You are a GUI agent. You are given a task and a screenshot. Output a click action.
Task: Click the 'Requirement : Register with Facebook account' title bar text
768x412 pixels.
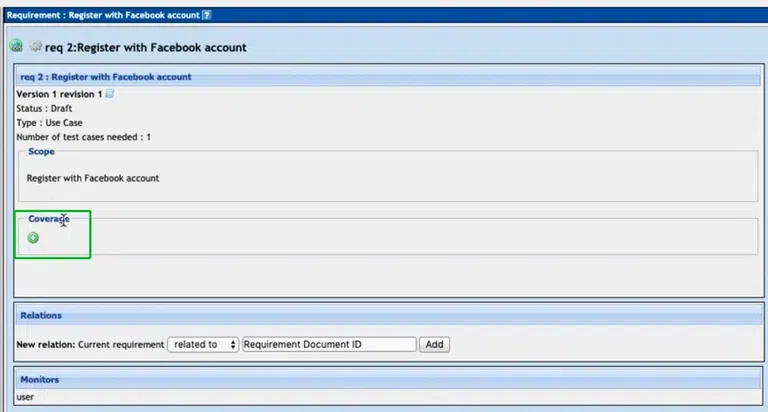click(103, 15)
